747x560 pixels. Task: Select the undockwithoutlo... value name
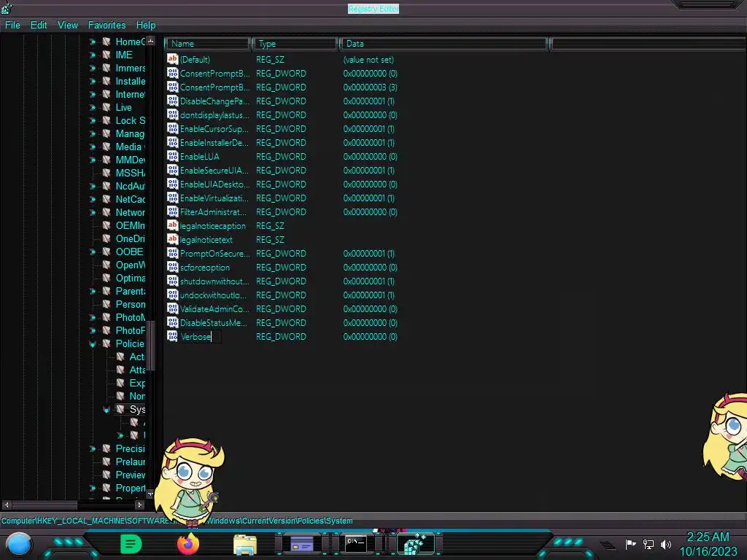(214, 295)
